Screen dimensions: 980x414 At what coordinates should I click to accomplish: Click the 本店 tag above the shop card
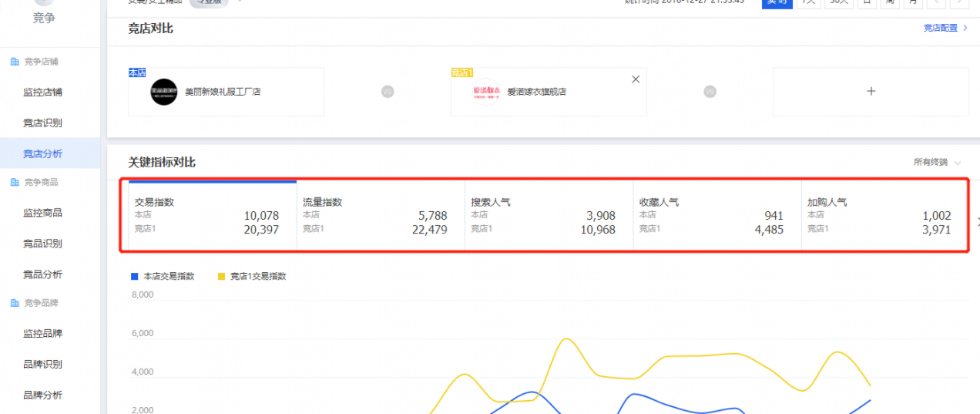(137, 72)
